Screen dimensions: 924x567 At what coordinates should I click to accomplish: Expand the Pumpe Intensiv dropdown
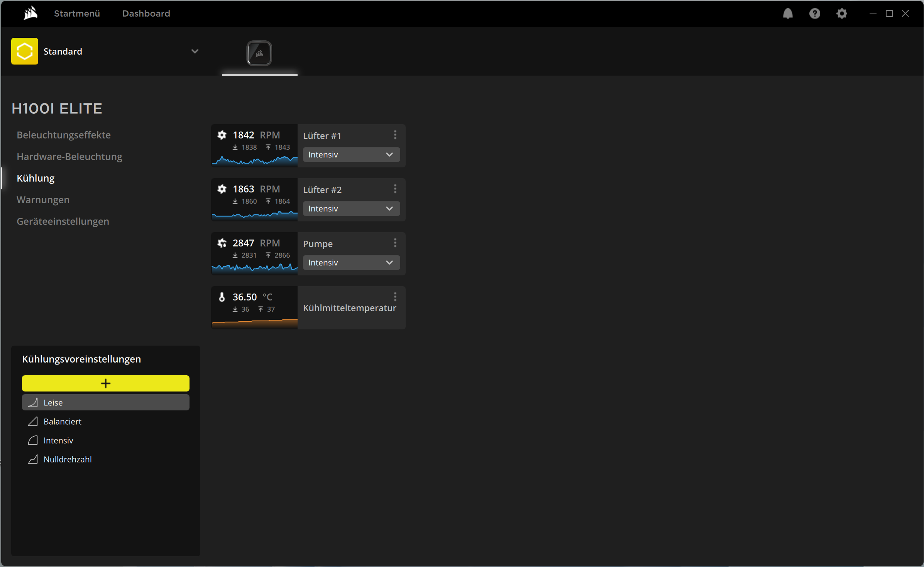point(351,263)
